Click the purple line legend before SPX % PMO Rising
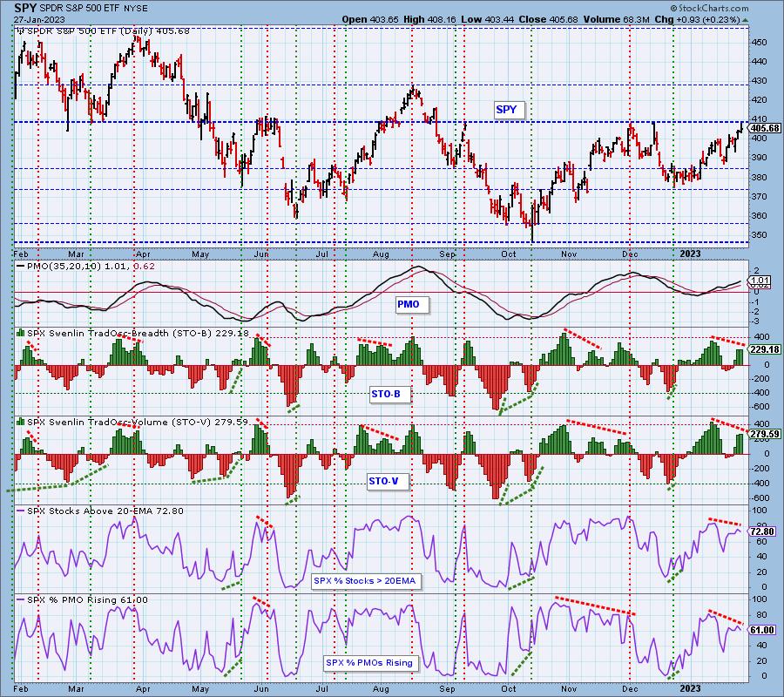This screenshot has height=697, width=784. 21,599
